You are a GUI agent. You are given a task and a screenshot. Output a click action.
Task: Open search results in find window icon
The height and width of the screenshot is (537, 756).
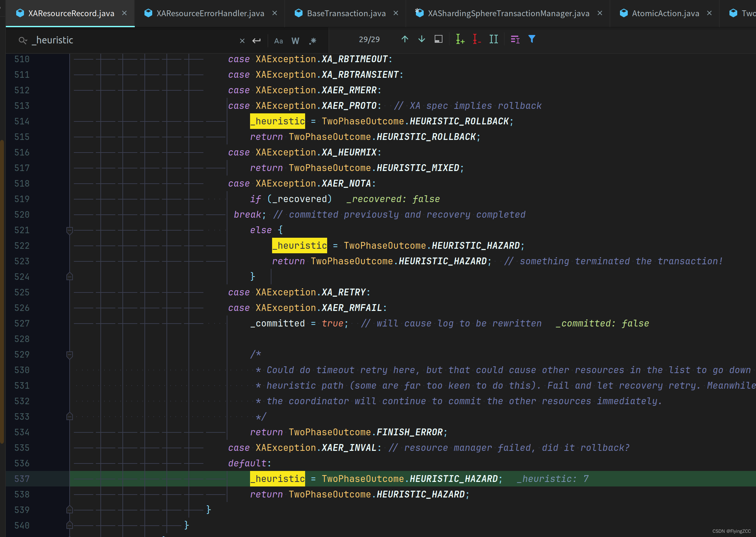coord(438,39)
